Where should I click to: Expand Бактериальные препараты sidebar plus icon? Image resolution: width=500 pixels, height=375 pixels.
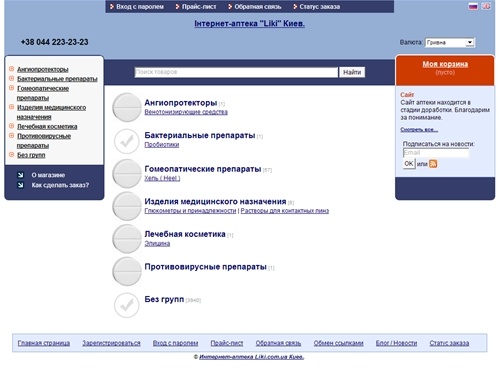[11, 78]
